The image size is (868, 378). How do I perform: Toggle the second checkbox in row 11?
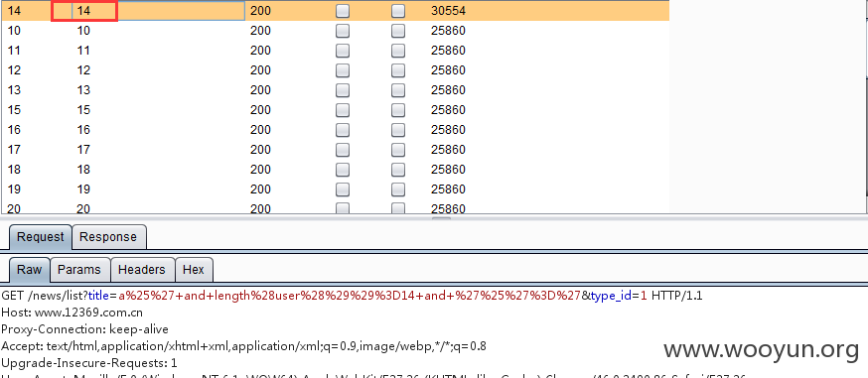tap(398, 51)
